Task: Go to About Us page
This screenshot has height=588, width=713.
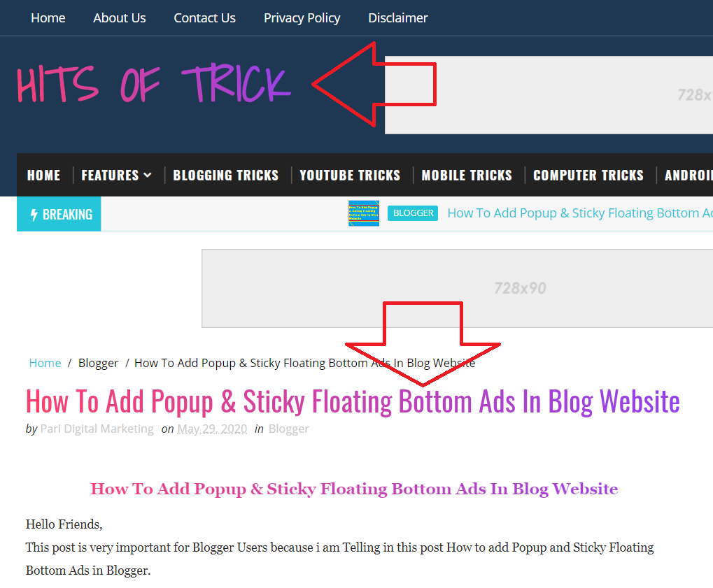Action: pos(120,17)
